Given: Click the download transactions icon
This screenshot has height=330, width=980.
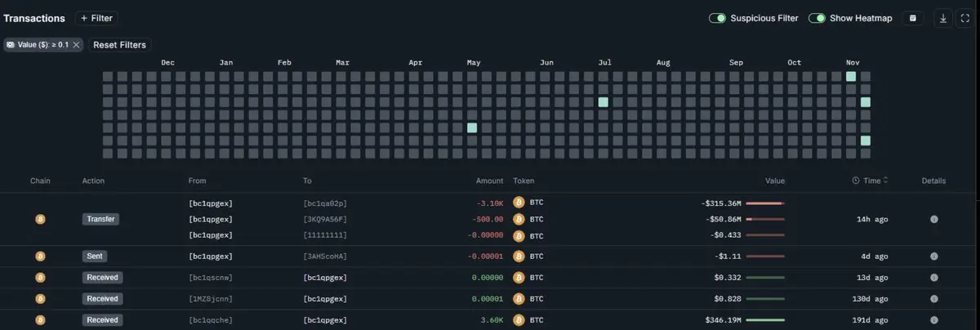Looking at the screenshot, I should tap(943, 18).
